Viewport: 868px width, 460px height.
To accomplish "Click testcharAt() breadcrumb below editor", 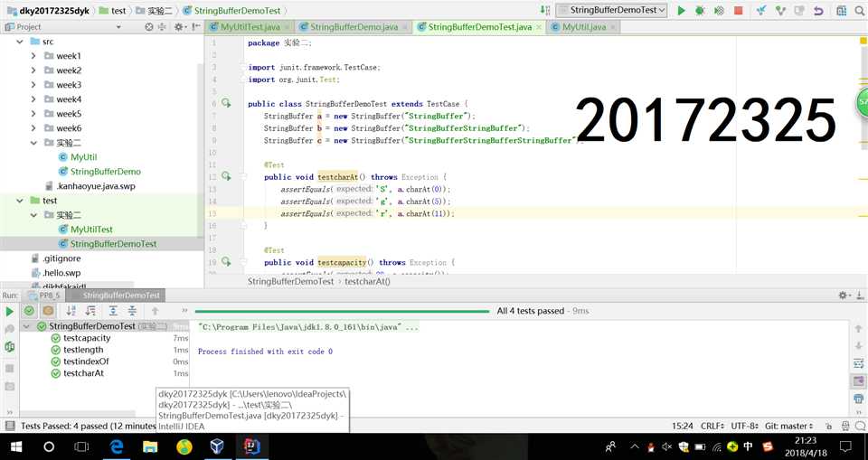I will (x=368, y=281).
